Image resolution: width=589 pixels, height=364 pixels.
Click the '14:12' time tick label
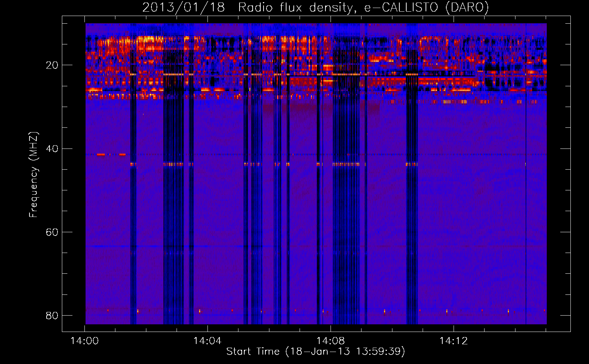(454, 341)
